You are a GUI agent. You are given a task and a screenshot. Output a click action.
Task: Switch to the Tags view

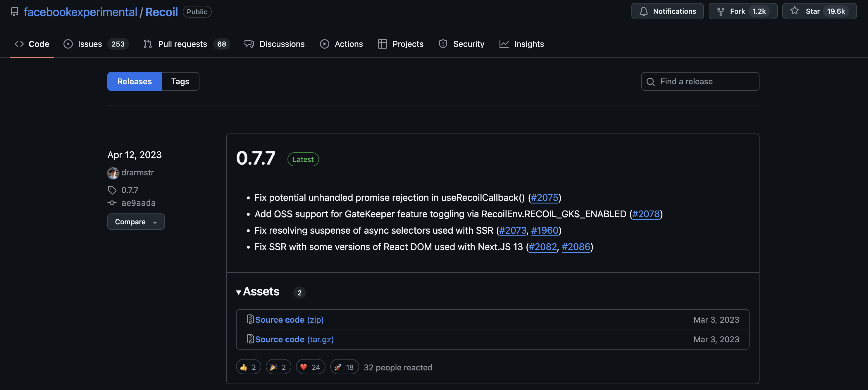180,81
